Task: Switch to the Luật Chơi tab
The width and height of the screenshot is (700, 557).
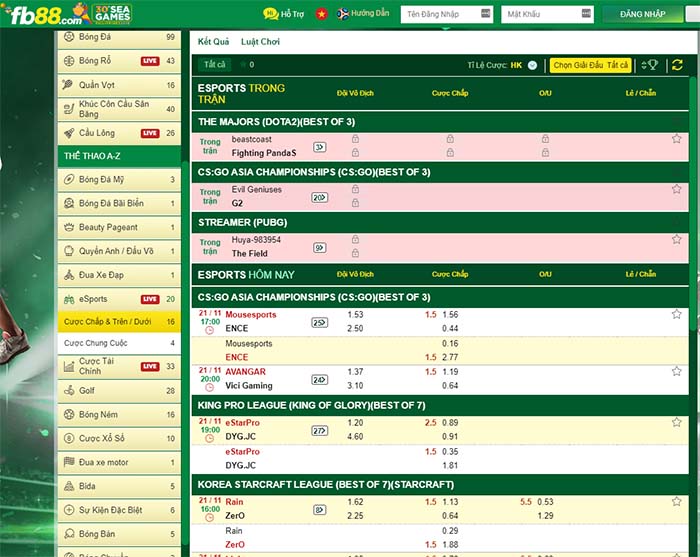Action: tap(260, 42)
